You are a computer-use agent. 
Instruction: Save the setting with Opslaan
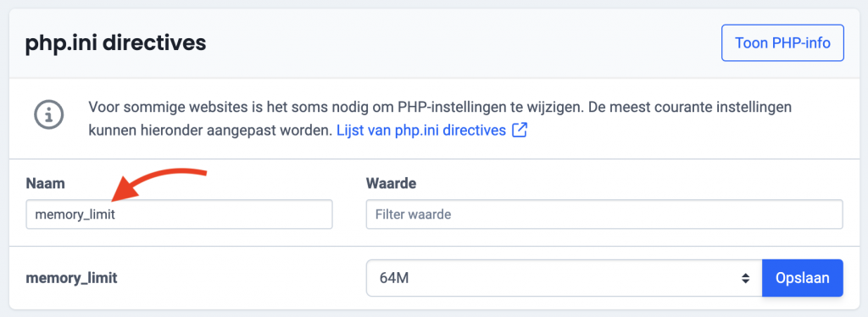pyautogui.click(x=802, y=278)
